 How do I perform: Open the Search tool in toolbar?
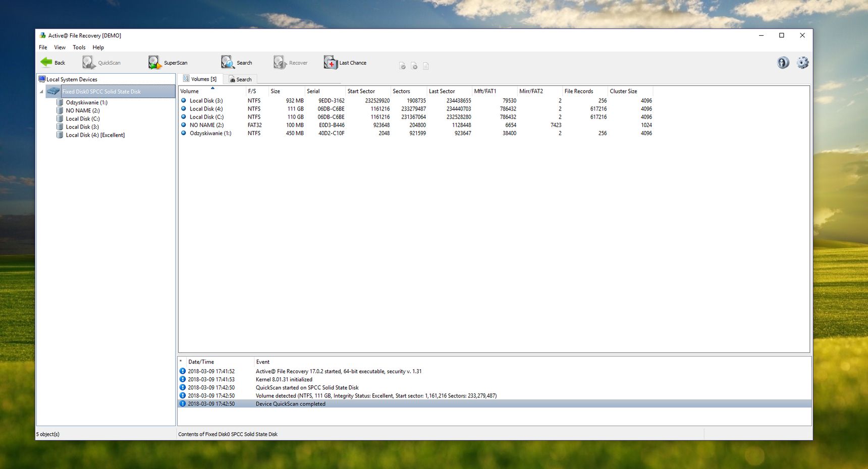(236, 63)
